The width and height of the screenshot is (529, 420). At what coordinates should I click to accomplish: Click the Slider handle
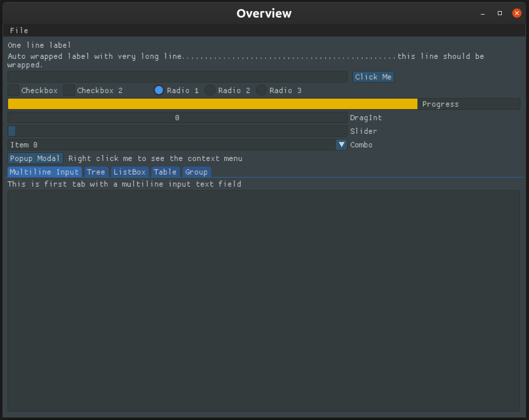[12, 131]
